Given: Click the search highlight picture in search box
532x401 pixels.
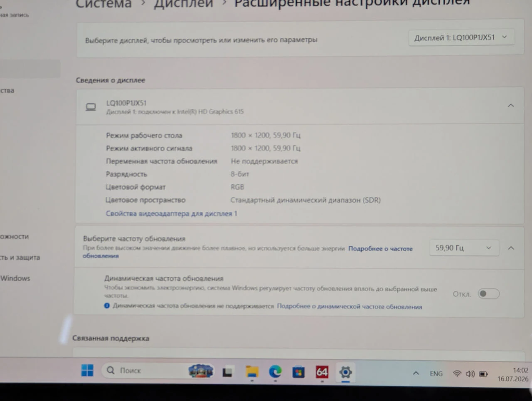Looking at the screenshot, I should click(201, 370).
